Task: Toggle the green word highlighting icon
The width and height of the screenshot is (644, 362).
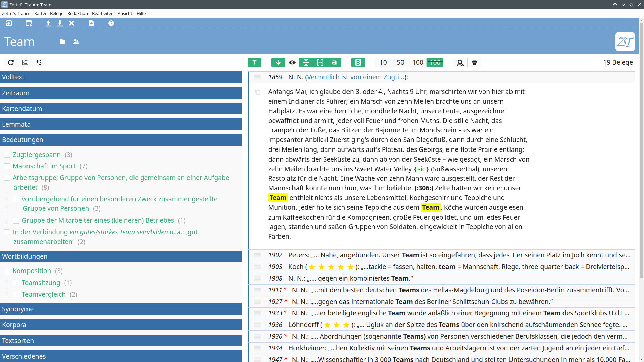Action: pos(334,62)
